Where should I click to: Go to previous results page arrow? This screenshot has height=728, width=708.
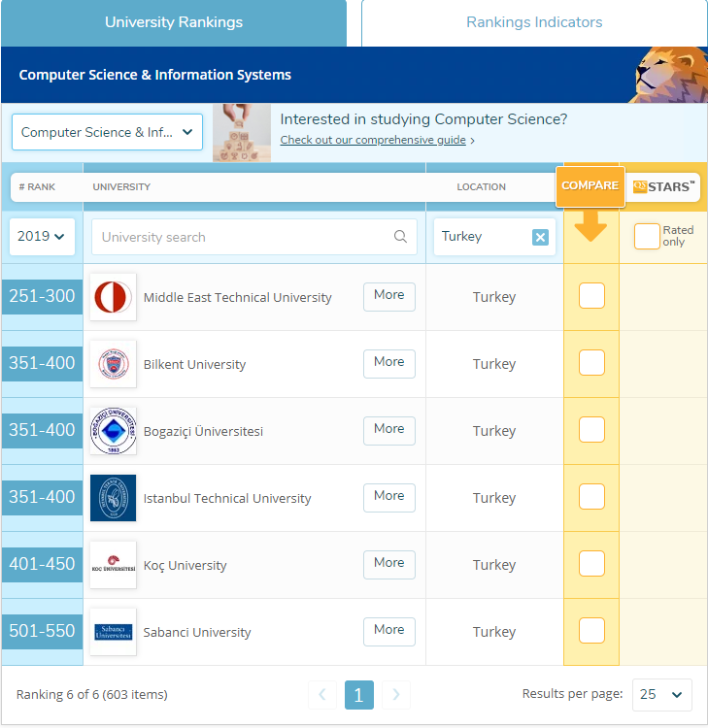point(322,695)
